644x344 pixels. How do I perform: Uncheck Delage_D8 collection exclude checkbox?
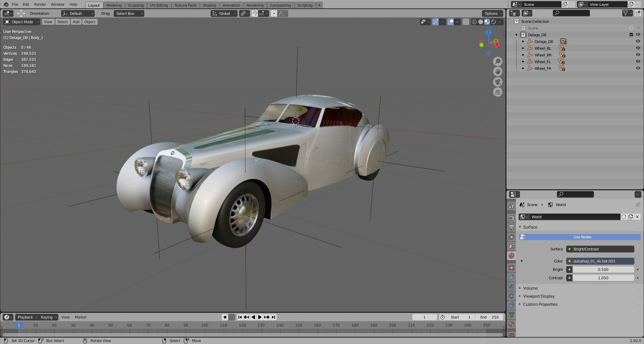point(631,35)
